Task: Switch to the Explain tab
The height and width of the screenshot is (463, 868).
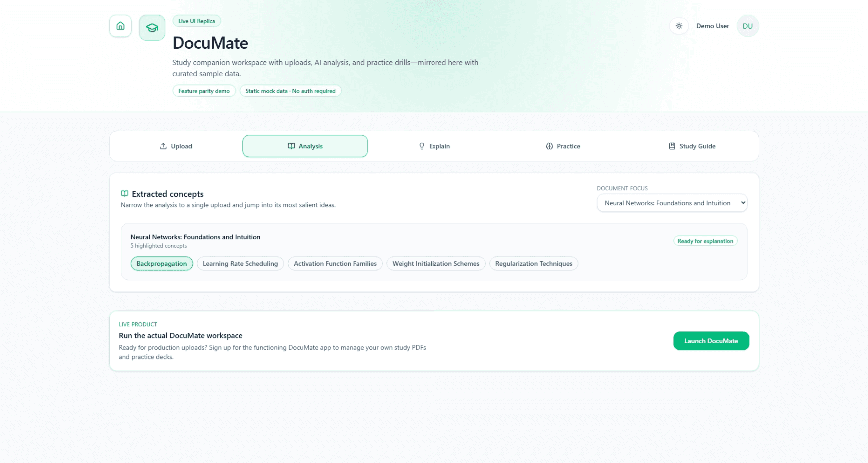Action: point(434,146)
